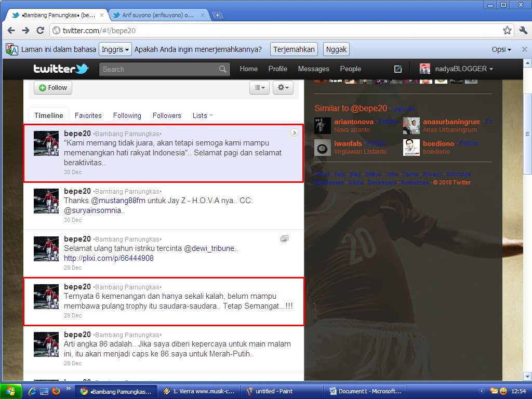This screenshot has height=399, width=532.
Task: Click the page scrollbar up arrow
Action: click(x=527, y=63)
